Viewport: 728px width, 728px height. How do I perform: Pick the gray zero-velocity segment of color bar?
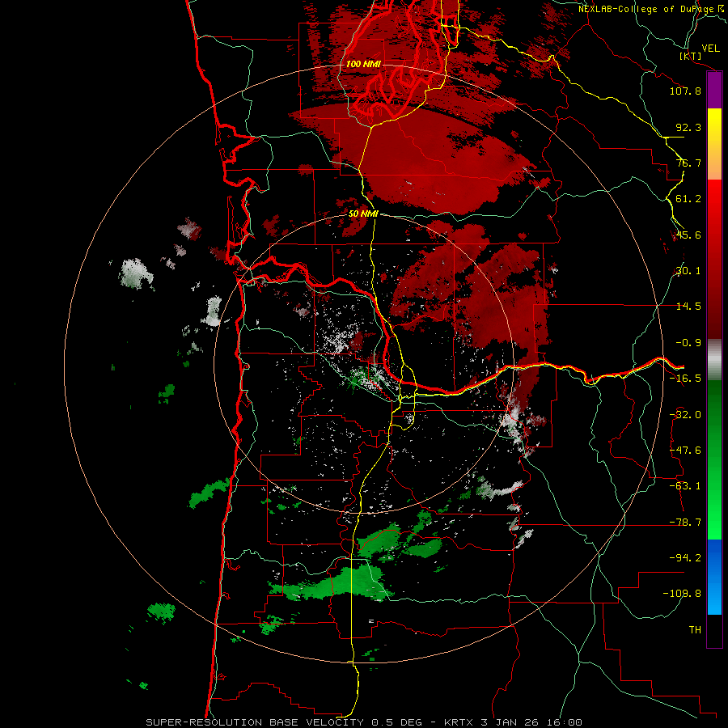click(x=714, y=360)
